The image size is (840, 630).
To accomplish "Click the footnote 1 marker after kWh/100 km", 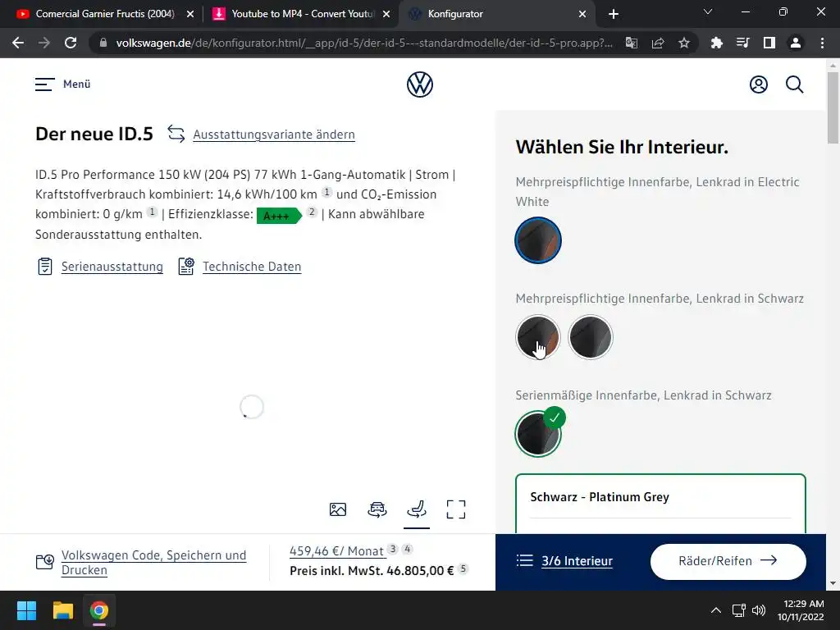I will click(x=326, y=192).
